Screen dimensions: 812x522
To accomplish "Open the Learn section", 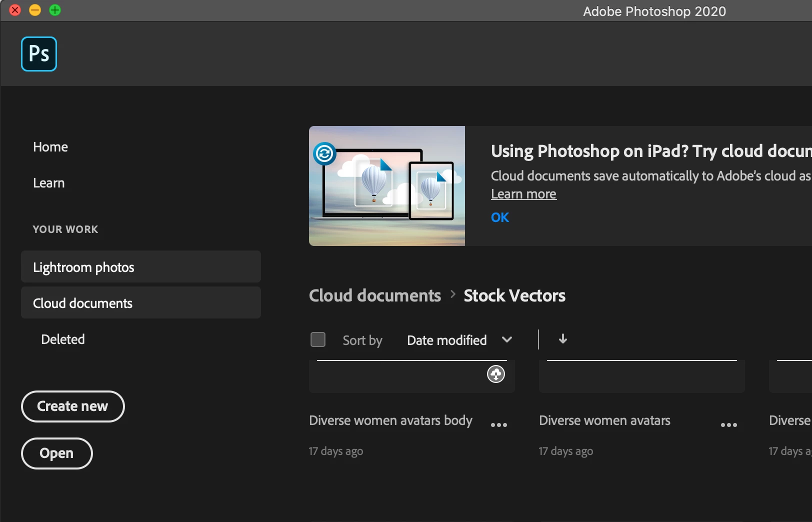I will [x=49, y=183].
